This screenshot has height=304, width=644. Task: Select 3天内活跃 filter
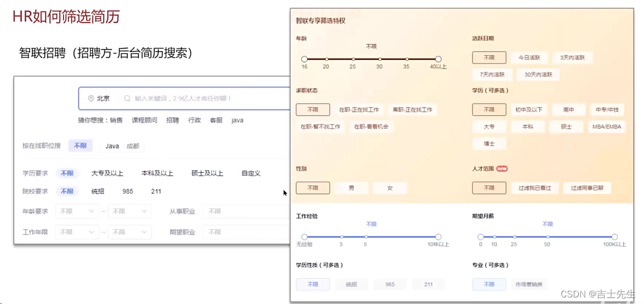[x=573, y=58]
